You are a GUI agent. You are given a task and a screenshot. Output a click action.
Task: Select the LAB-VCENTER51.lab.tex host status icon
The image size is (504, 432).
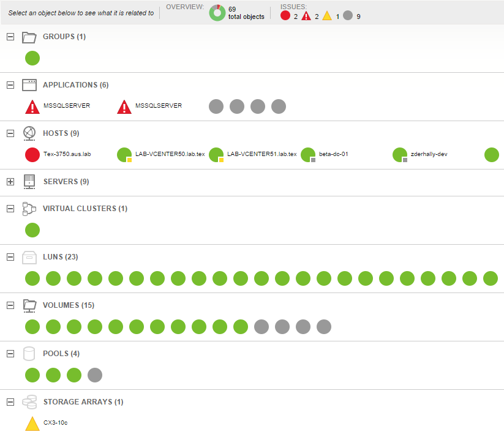click(x=216, y=155)
